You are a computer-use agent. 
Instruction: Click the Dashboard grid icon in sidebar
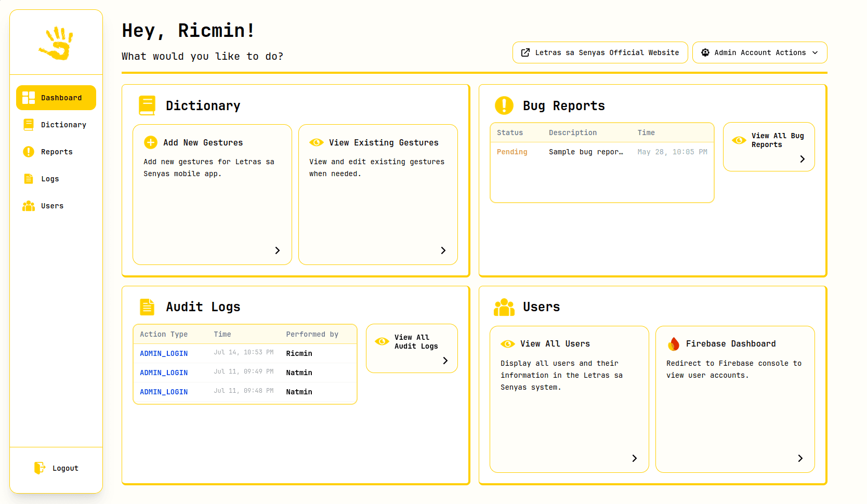point(29,98)
